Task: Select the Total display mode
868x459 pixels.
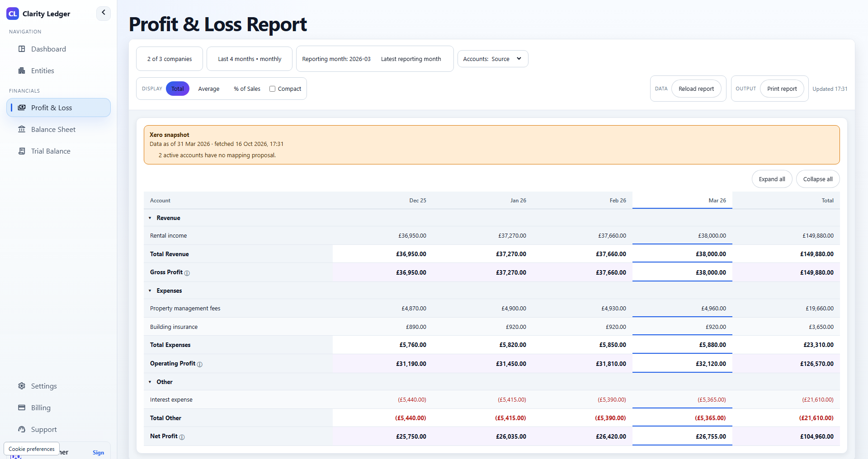Action: tap(178, 89)
